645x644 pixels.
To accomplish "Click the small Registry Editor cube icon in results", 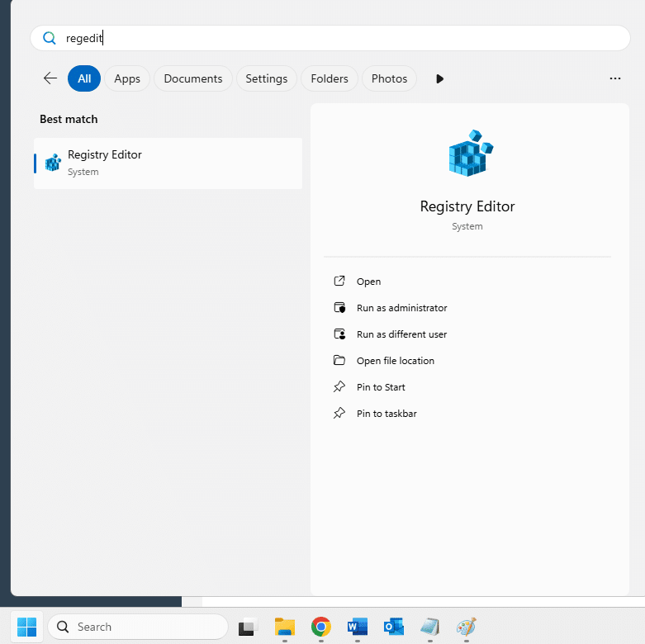I will (53, 163).
